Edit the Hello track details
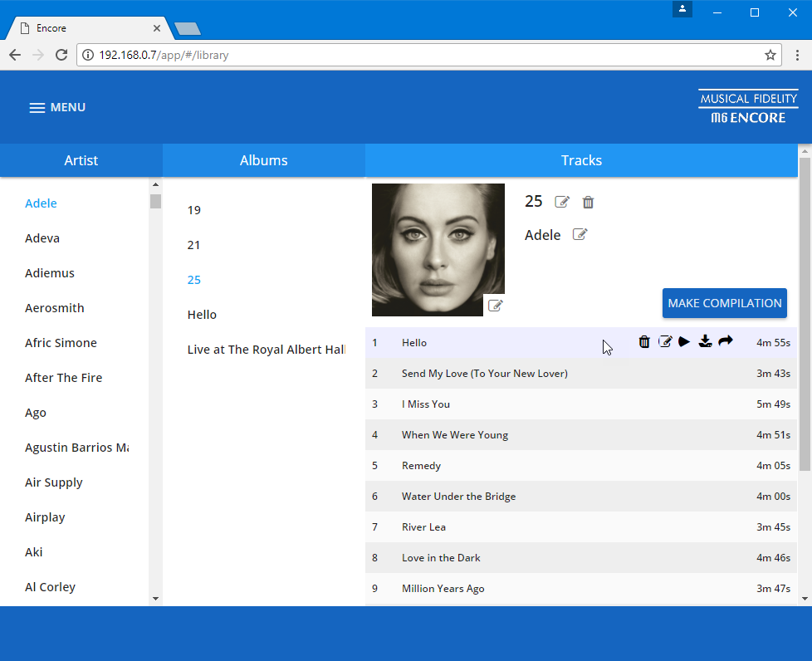Viewport: 812px width, 661px height. tap(665, 341)
